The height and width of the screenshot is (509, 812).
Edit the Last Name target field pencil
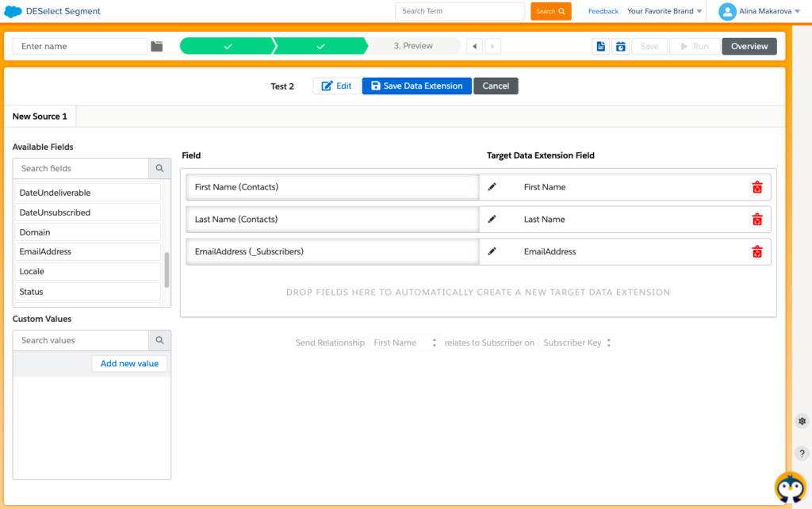(x=492, y=220)
